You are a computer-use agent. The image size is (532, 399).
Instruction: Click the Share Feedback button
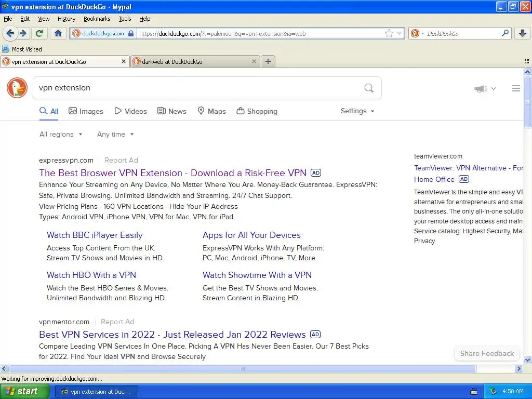[x=487, y=353]
